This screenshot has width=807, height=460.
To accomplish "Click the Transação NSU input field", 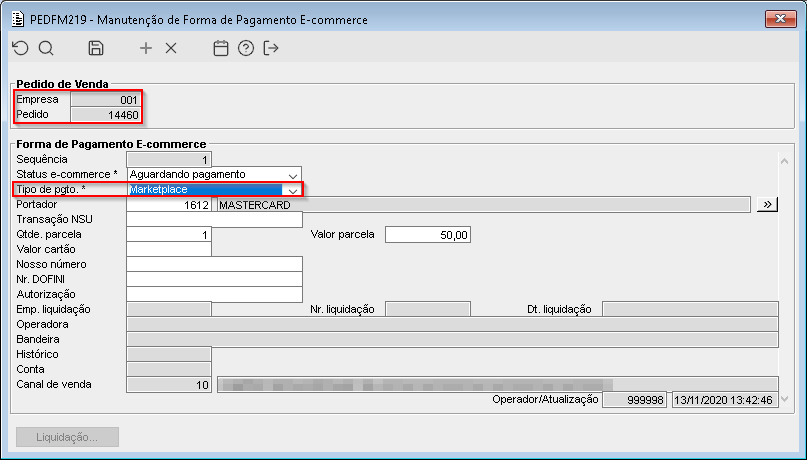I will tap(214, 219).
